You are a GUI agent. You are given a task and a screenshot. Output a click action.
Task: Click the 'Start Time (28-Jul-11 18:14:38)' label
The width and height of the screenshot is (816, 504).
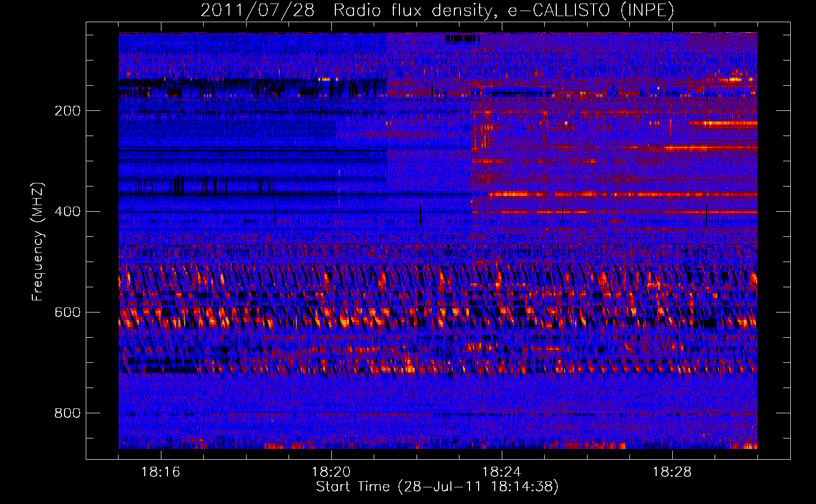(437, 487)
